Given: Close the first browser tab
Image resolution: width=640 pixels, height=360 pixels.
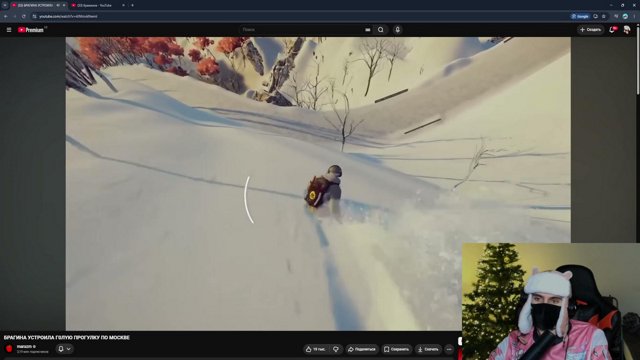Looking at the screenshot, I should tap(64, 5).
